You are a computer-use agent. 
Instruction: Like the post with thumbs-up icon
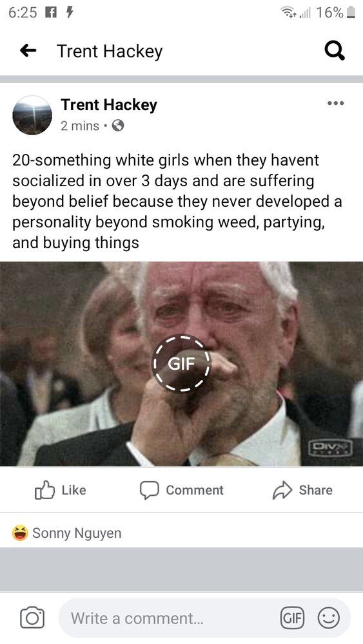pos(44,490)
